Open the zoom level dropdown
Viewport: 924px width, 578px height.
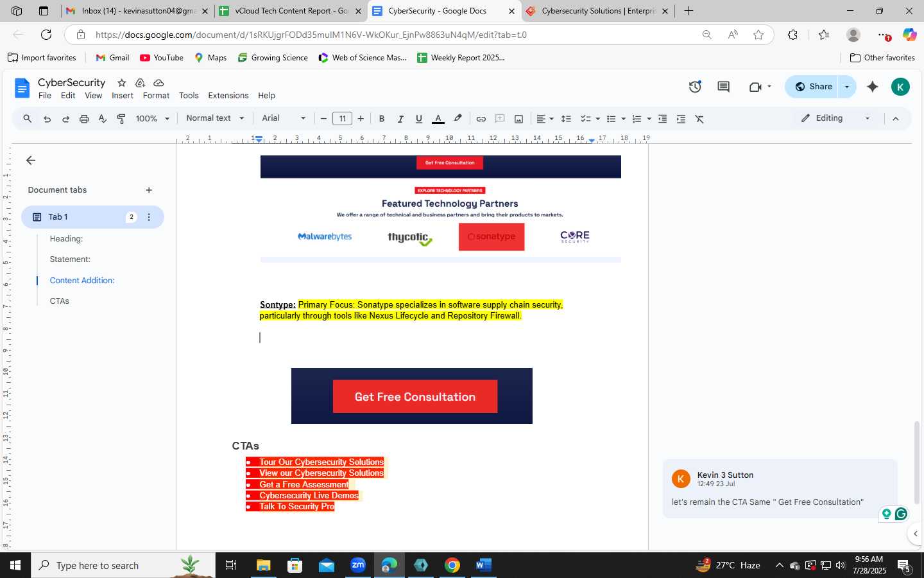[153, 119]
